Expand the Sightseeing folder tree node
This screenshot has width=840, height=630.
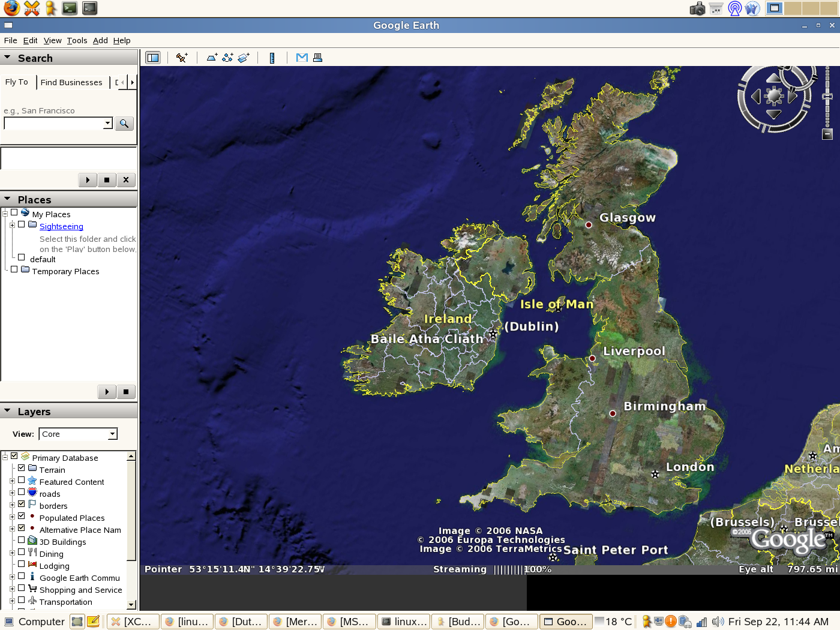pos(12,225)
